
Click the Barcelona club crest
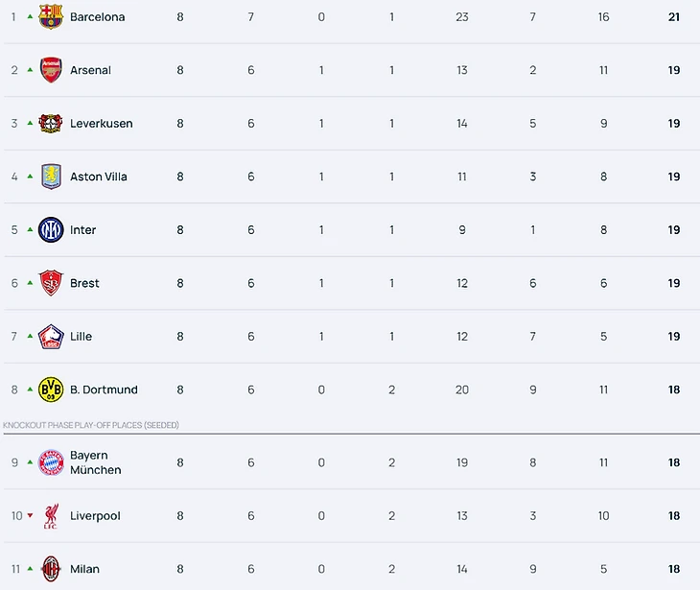(x=51, y=16)
